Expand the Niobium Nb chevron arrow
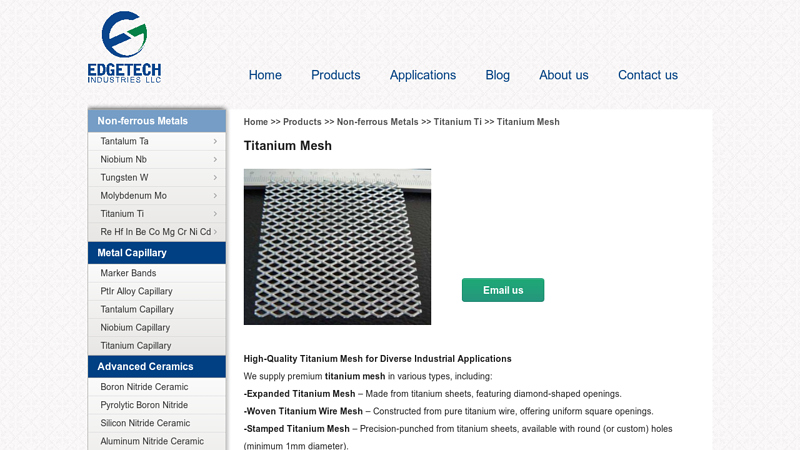The height and width of the screenshot is (450, 800). click(215, 160)
